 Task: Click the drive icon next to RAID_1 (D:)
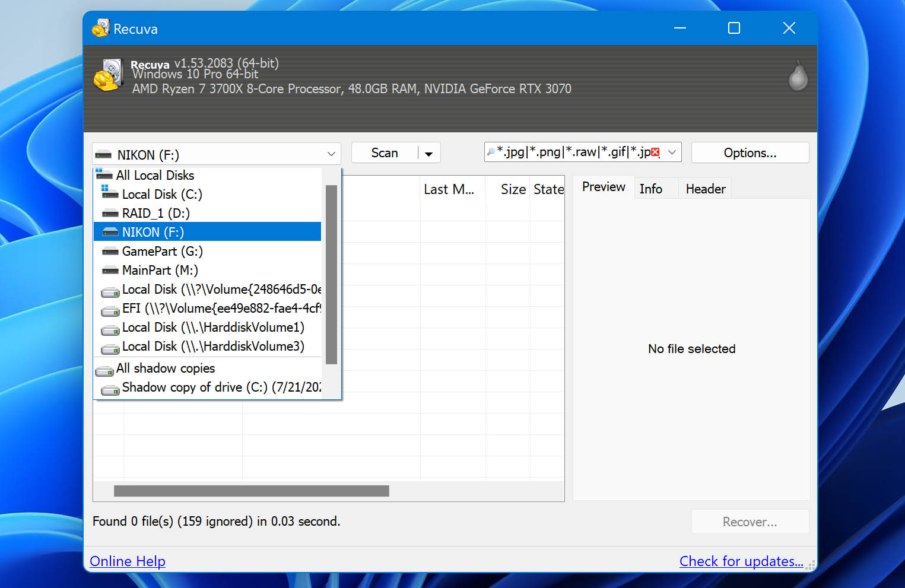(110, 213)
